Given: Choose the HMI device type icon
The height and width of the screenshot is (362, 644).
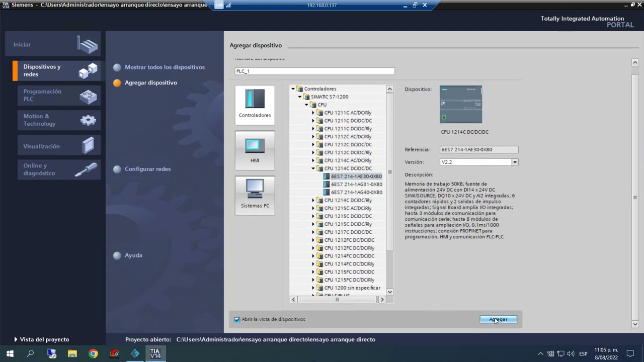Looking at the screenshot, I should [x=255, y=150].
